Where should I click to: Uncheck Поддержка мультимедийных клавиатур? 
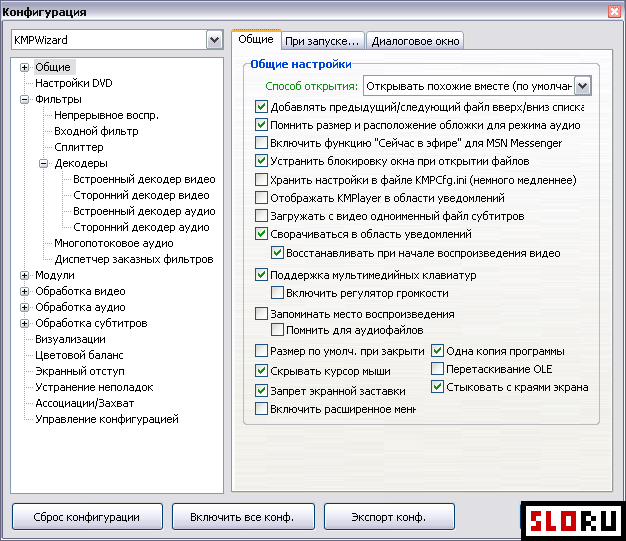[261, 275]
